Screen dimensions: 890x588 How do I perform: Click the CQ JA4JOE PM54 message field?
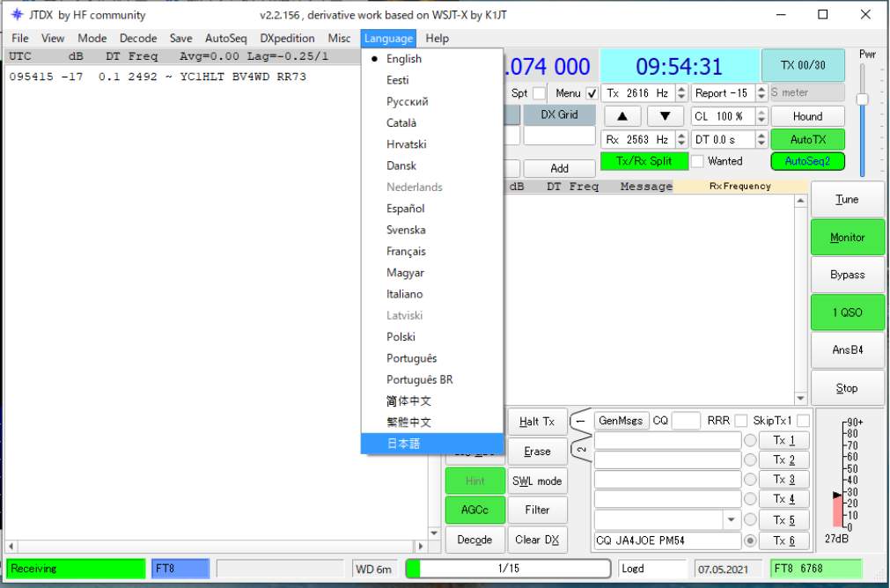[x=667, y=540]
